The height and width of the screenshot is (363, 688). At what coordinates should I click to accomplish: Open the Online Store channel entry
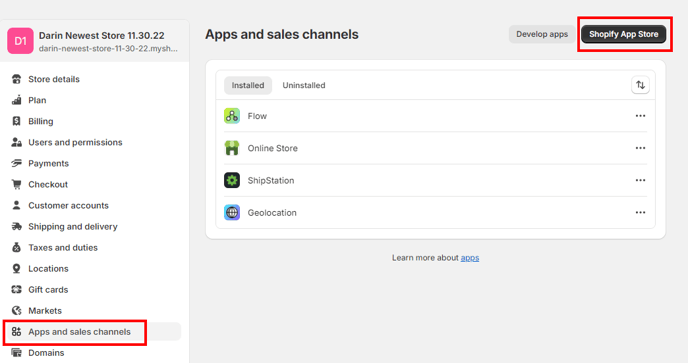(435, 148)
